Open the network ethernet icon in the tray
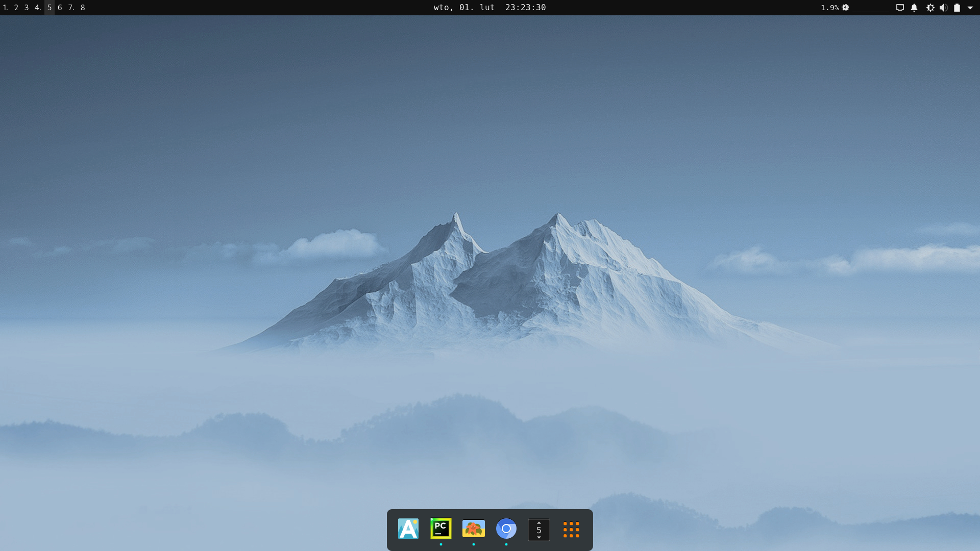This screenshot has height=551, width=980. 900,8
